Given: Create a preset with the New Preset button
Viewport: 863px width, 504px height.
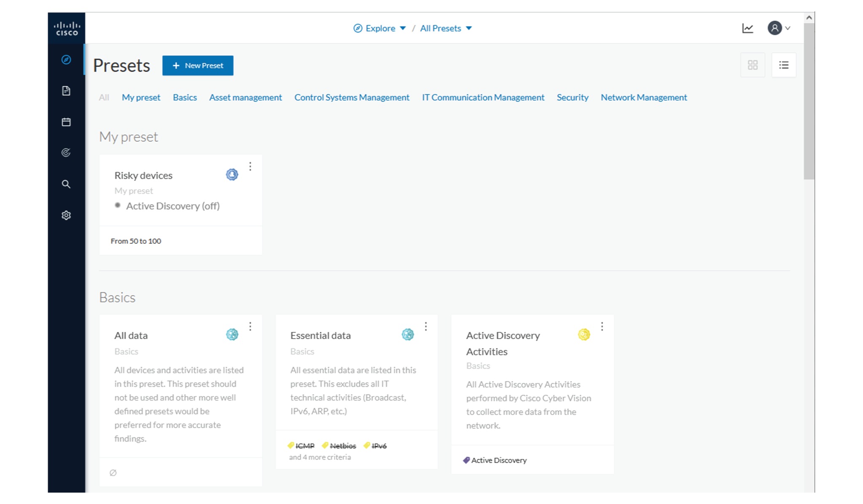Looking at the screenshot, I should [x=198, y=65].
